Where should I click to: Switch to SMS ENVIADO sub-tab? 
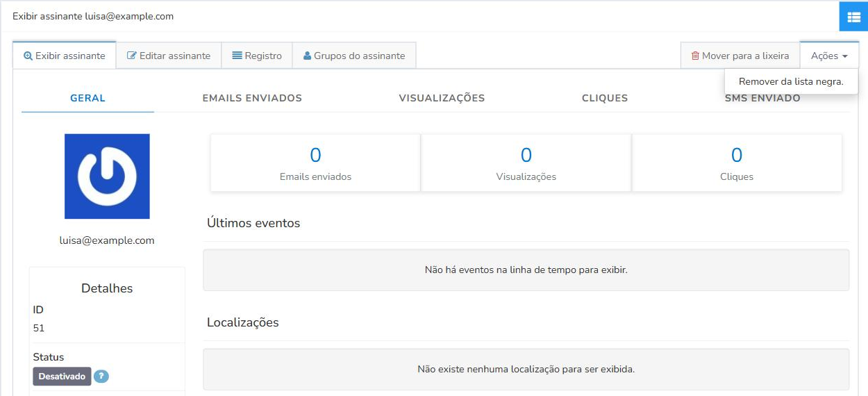tap(762, 99)
